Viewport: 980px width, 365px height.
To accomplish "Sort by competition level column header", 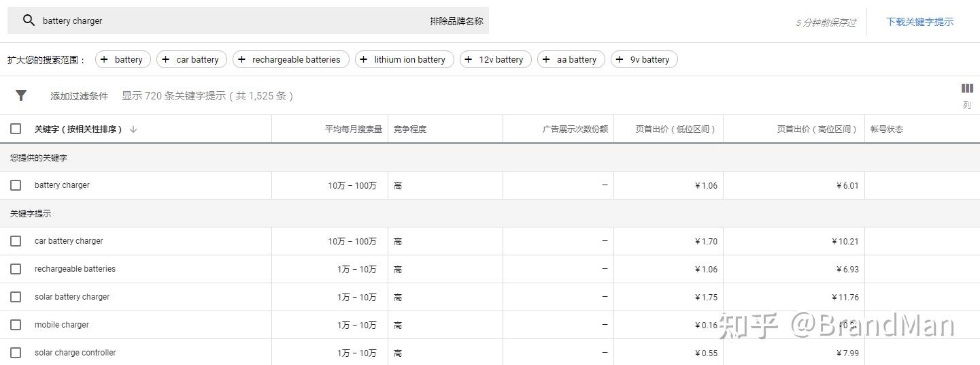I will click(410, 129).
